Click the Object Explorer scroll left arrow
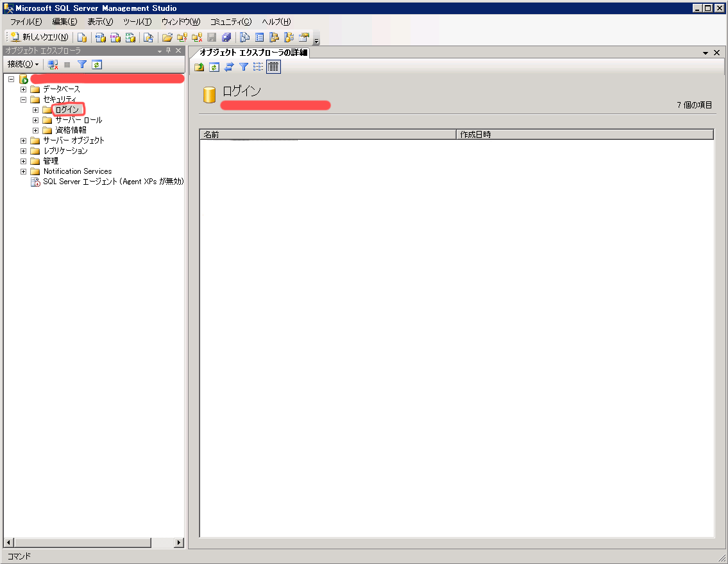728x564 pixels. point(8,542)
